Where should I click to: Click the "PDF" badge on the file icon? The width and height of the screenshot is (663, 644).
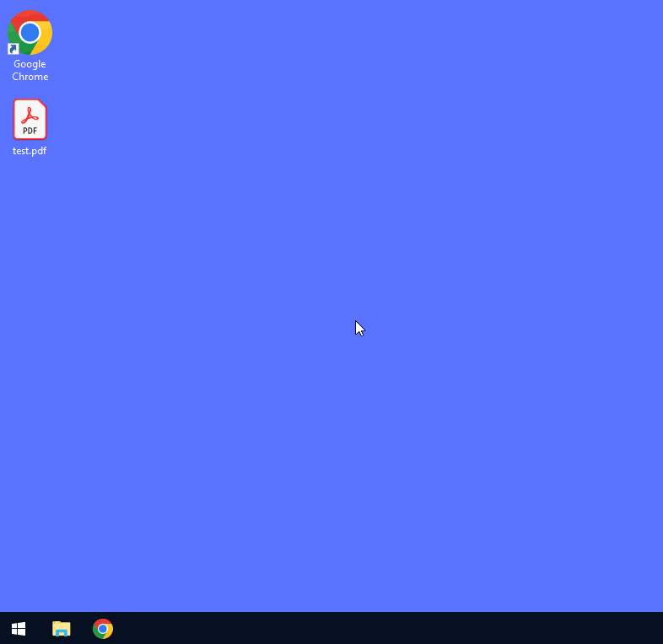click(x=30, y=131)
